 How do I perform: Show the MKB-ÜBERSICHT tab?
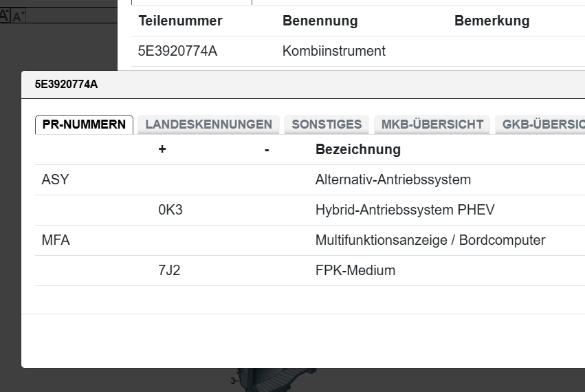pyautogui.click(x=432, y=124)
